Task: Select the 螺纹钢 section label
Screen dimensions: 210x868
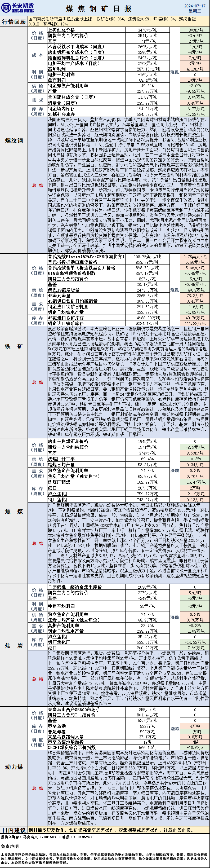Action: [x=14, y=140]
